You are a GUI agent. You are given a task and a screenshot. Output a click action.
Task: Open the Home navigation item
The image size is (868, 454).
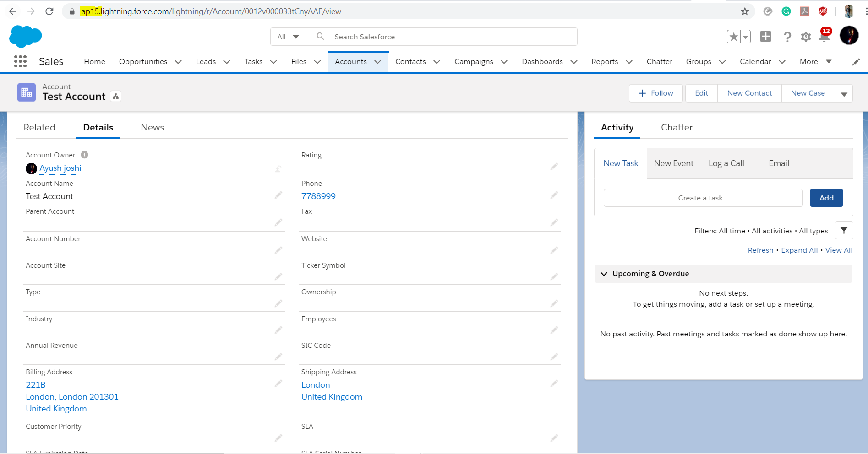pyautogui.click(x=94, y=62)
